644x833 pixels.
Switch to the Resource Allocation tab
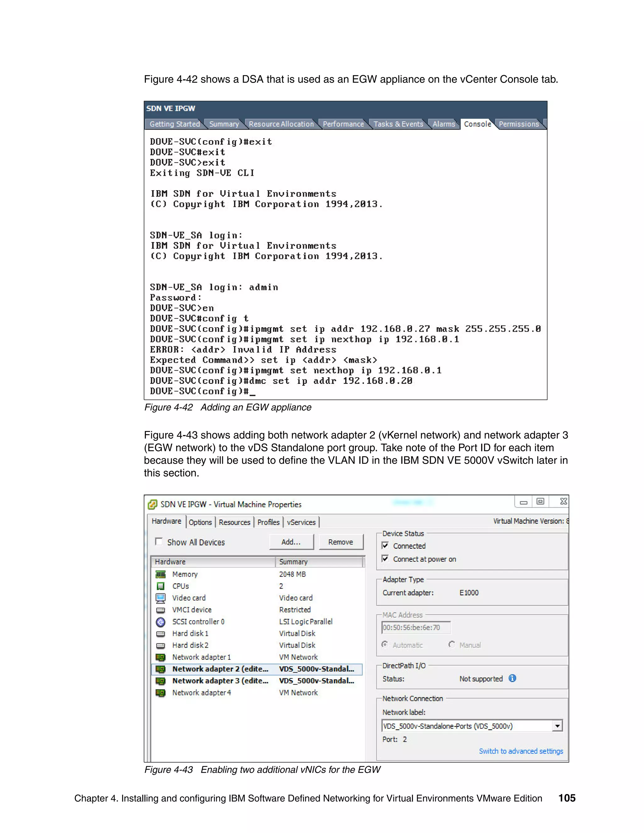tap(281, 124)
